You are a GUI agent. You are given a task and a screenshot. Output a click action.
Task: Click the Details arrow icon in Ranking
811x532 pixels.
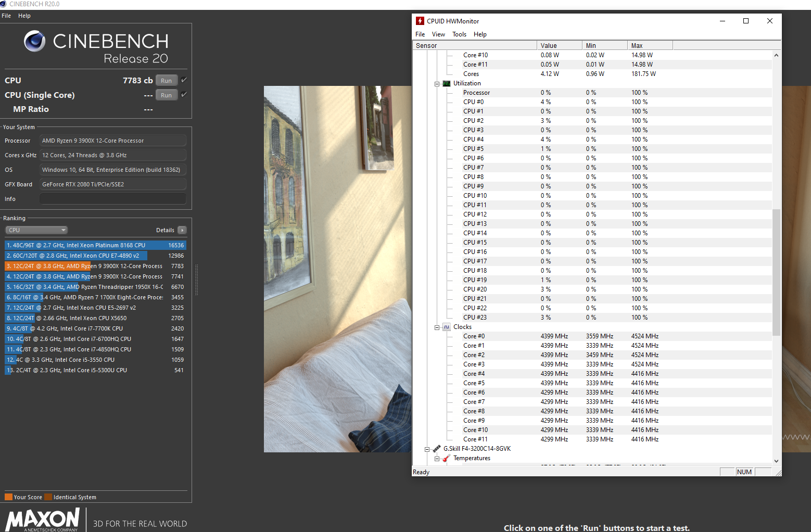coord(182,230)
